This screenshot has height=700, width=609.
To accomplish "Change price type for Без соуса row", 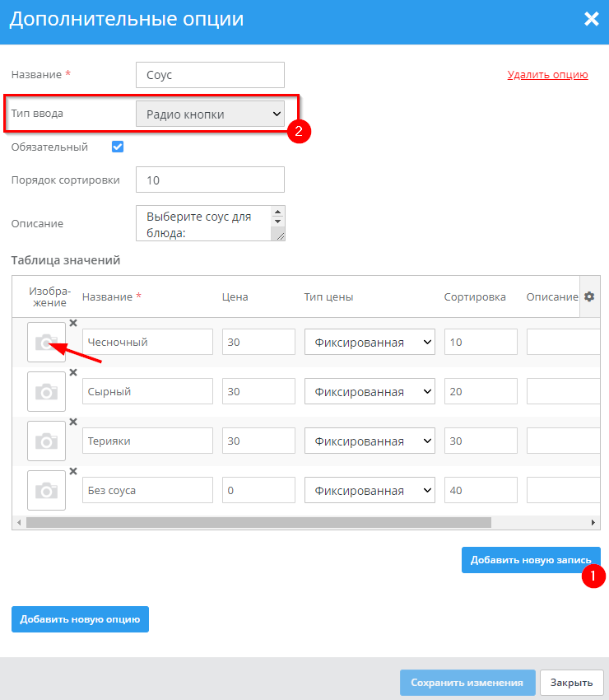I will [370, 490].
